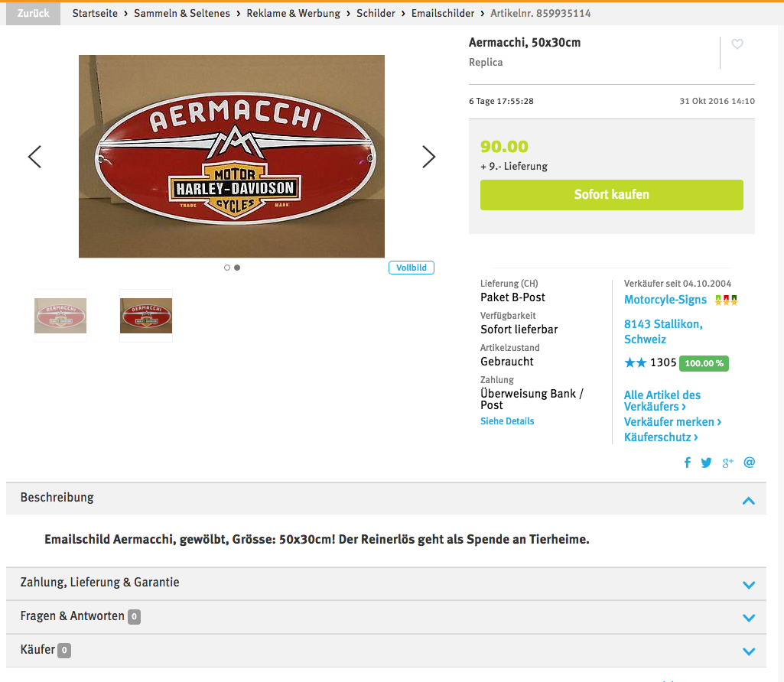This screenshot has height=682, width=784.
Task: Share listing on Facebook
Action: click(688, 463)
